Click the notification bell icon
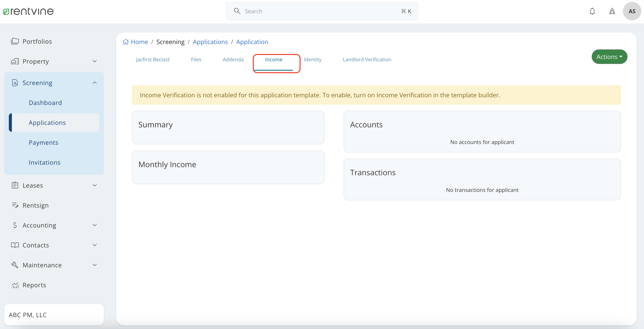 coord(592,11)
